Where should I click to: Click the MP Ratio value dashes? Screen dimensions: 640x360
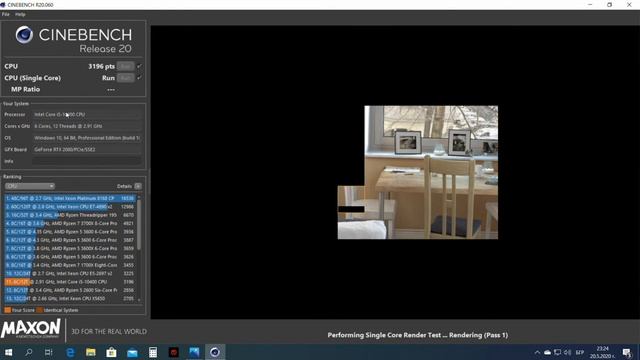pyautogui.click(x=111, y=89)
